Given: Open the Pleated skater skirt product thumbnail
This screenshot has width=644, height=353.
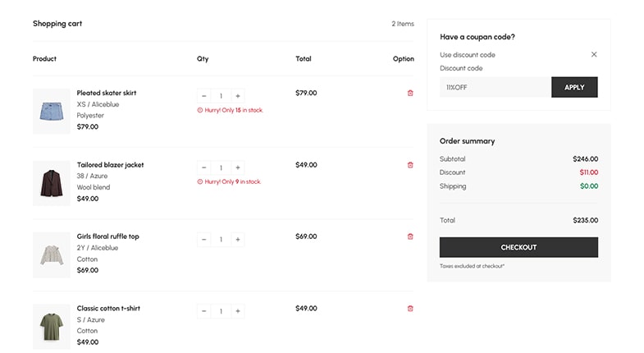Looking at the screenshot, I should click(52, 112).
